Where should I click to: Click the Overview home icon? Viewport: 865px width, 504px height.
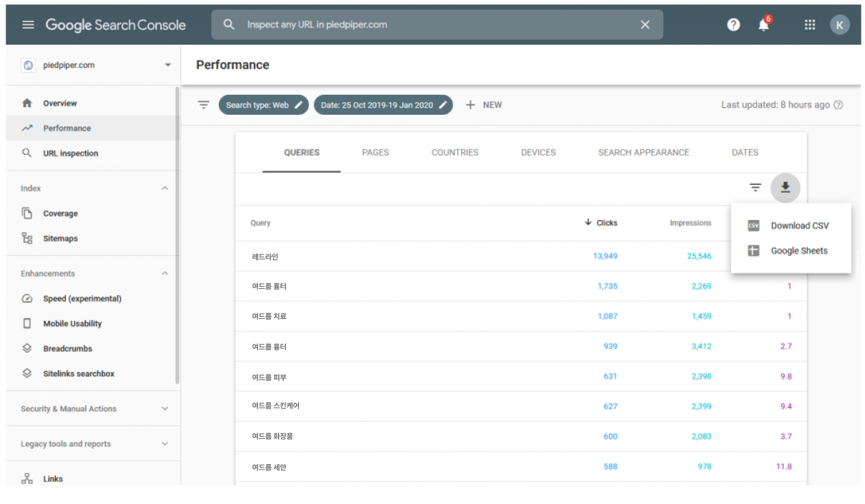point(27,103)
